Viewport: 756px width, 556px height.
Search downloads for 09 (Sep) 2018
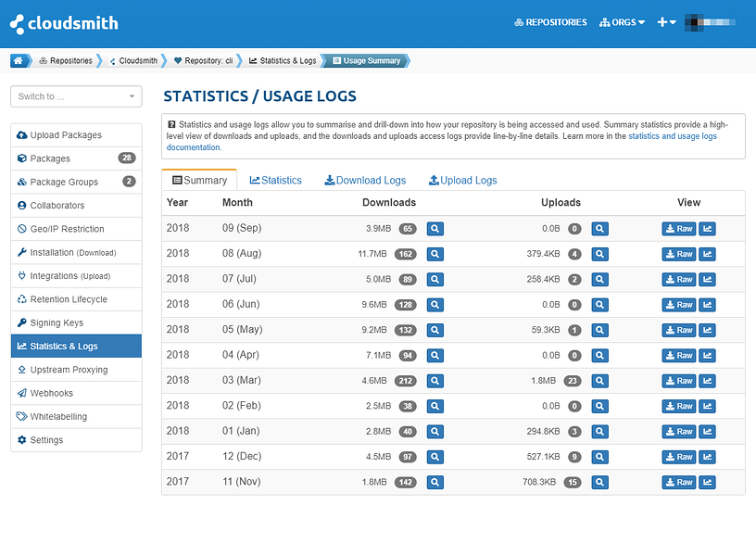point(435,229)
